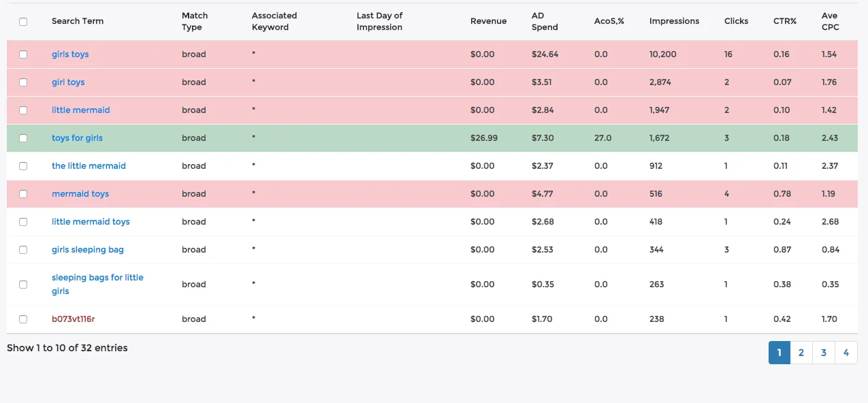This screenshot has height=403, width=868.
Task: Click the 27.0 AcoS value
Action: tap(603, 138)
